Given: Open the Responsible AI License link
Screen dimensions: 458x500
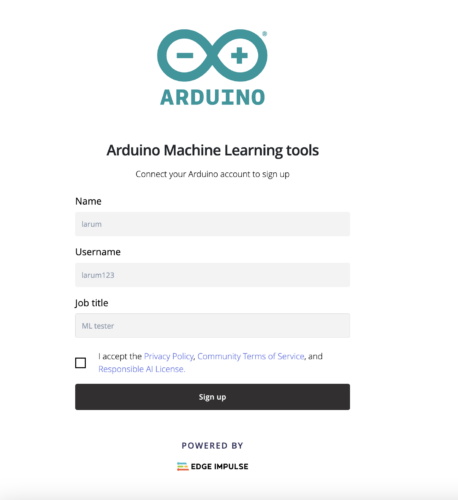Looking at the screenshot, I should tap(142, 369).
